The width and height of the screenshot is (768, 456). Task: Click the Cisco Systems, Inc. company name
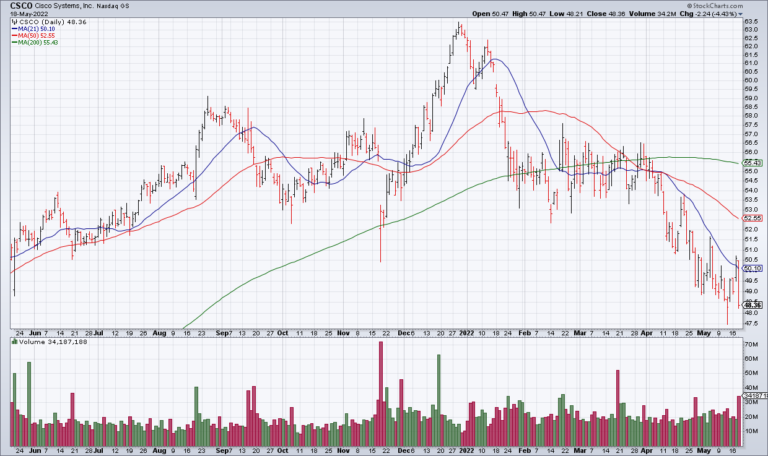(62, 6)
